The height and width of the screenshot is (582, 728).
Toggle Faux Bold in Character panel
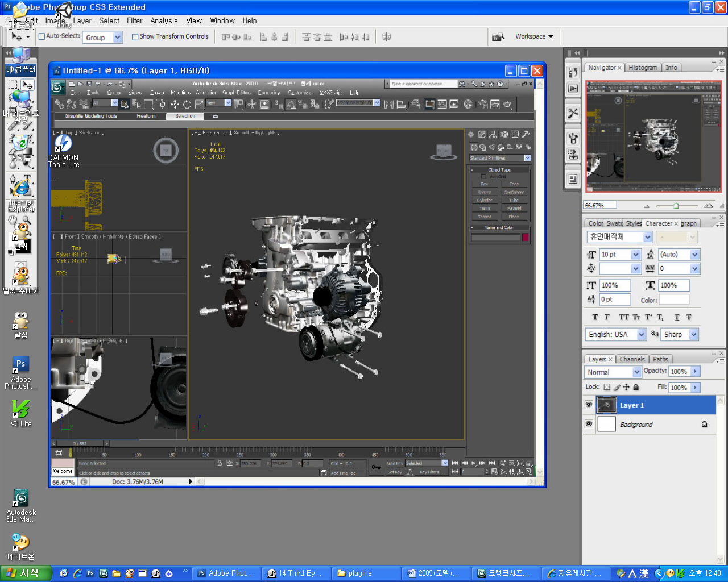(x=595, y=317)
